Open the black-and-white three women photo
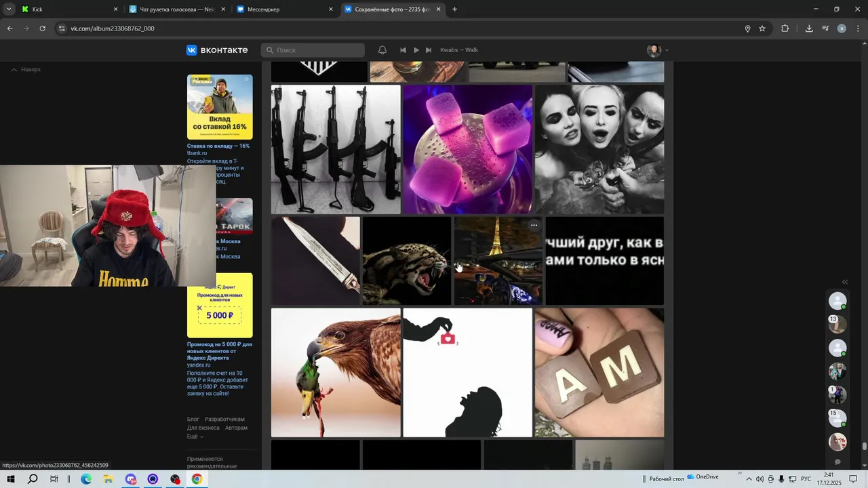Screen dimensions: 868x488 coord(599,149)
